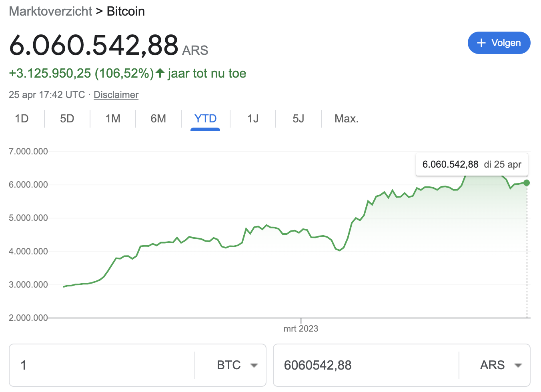Expand the BTC selector chevron

[x=254, y=365]
